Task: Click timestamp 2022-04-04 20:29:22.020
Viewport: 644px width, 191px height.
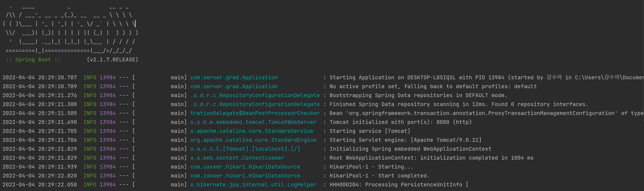Action: (40, 176)
